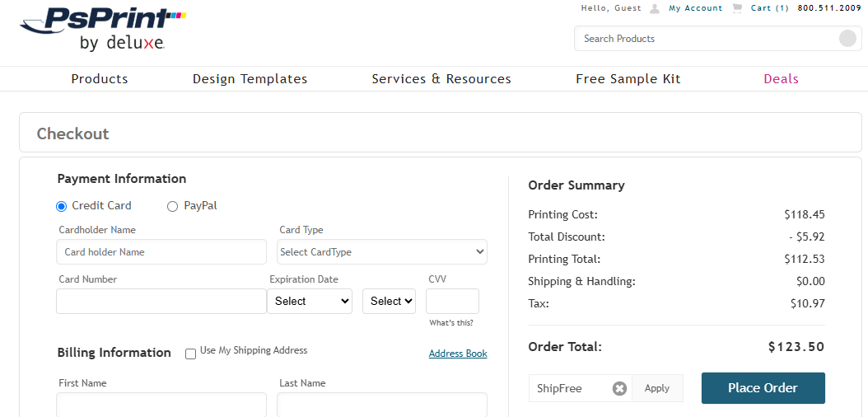Click the Printing Cost value $118.45
The image size is (868, 417).
point(805,215)
